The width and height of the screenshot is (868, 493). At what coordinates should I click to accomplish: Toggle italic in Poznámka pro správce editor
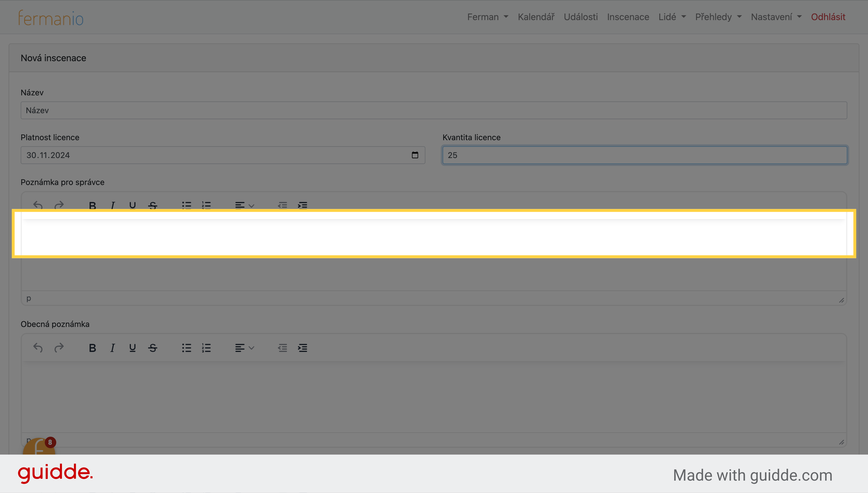[x=113, y=205]
